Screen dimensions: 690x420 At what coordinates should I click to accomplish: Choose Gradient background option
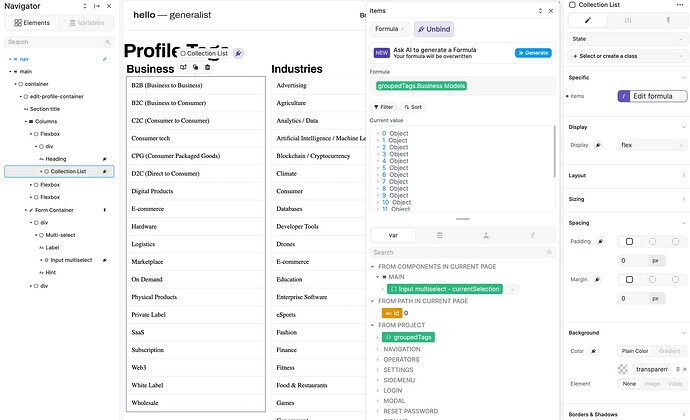tap(670, 351)
